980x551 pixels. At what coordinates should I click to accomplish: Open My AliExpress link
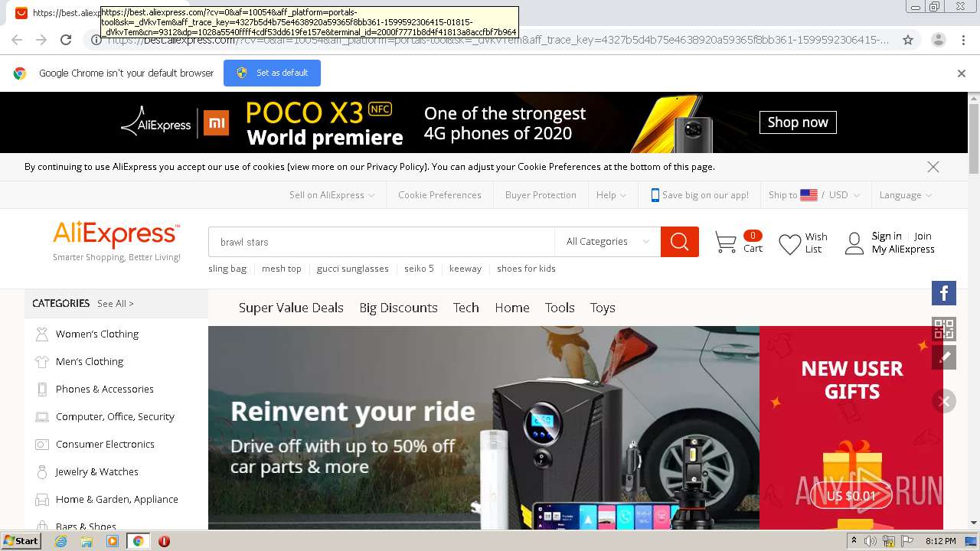pos(903,249)
